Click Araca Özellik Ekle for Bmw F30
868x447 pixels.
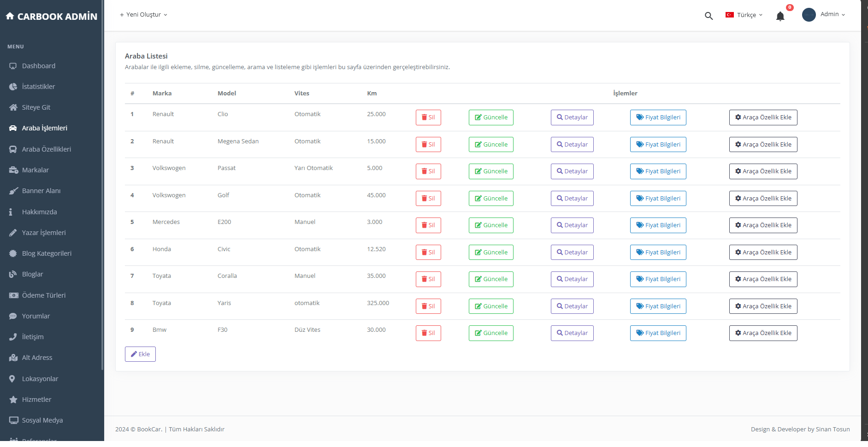click(763, 333)
